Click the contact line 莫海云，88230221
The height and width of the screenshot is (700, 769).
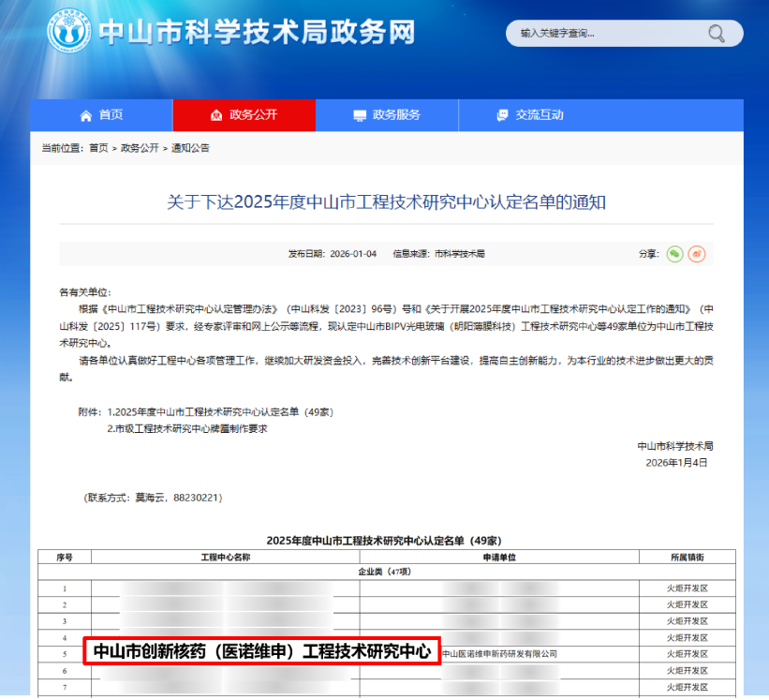(153, 498)
